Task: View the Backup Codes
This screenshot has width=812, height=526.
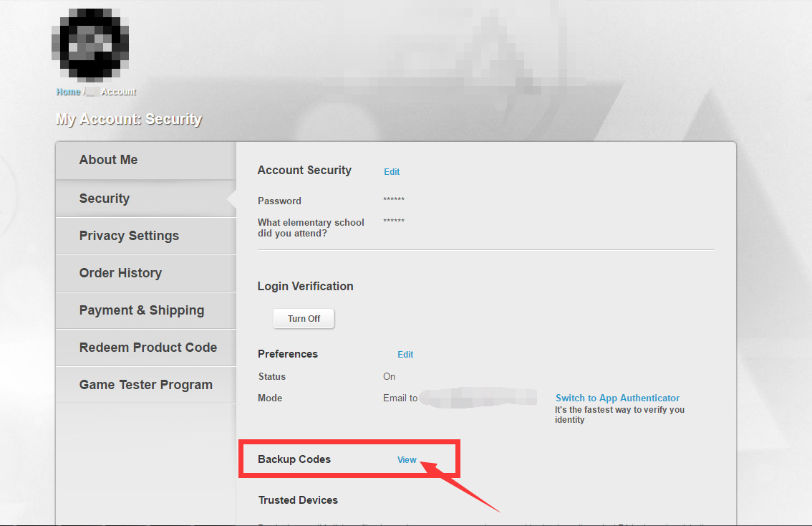Action: [x=407, y=459]
